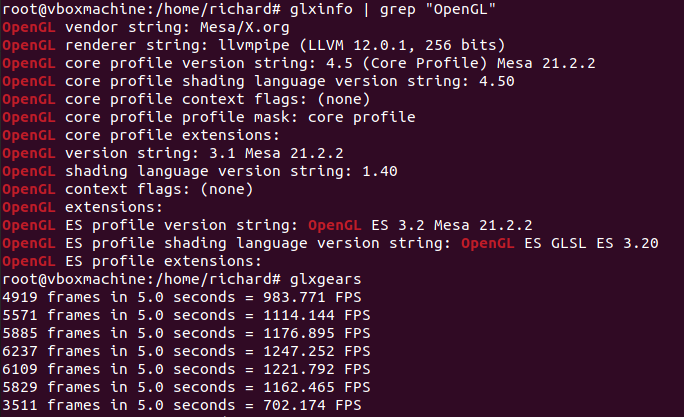Click the shading language version 1.40 line
684x417 pixels.
(200, 170)
